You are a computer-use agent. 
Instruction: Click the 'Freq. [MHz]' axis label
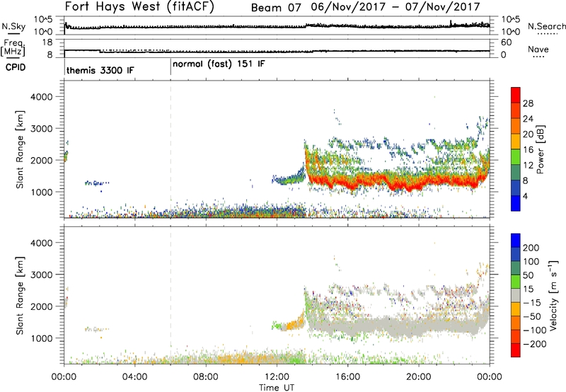tap(13, 47)
